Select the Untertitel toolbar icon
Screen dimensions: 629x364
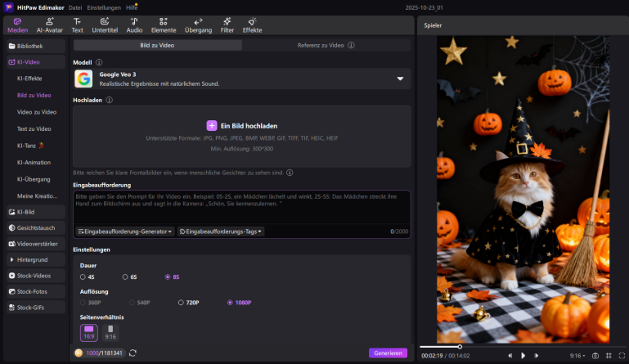(x=105, y=25)
